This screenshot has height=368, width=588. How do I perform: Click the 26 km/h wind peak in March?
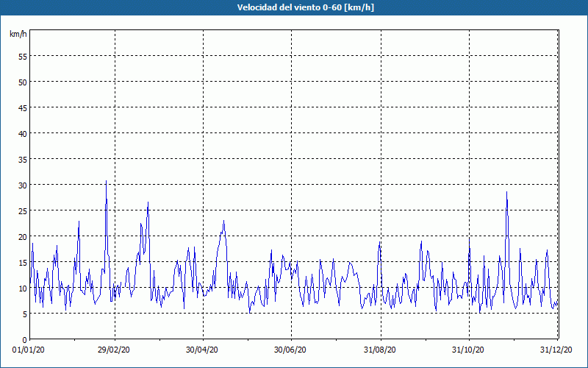click(148, 202)
